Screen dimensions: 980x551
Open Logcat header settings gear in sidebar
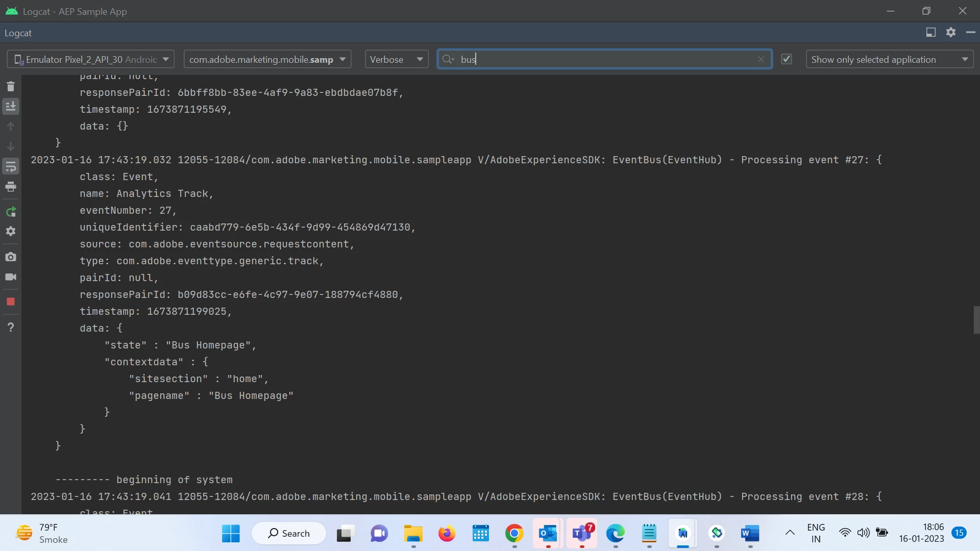(x=11, y=232)
